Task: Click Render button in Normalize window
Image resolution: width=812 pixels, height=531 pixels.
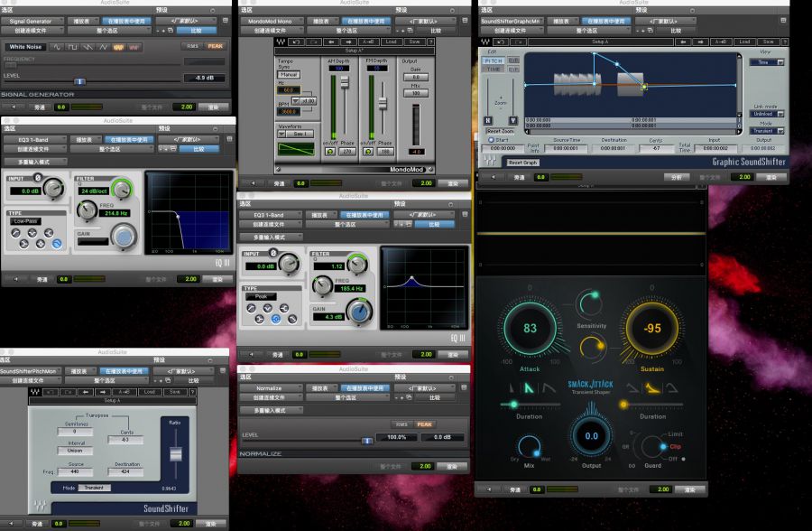Action: [452, 466]
